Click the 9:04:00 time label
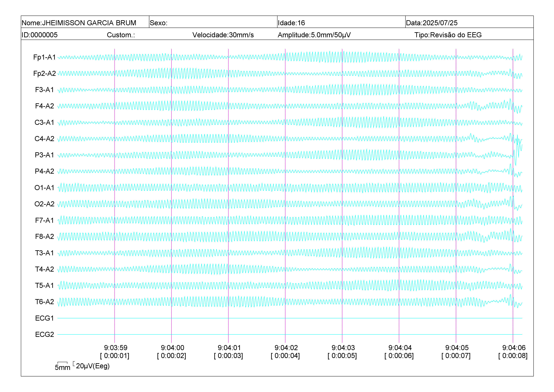 click(x=172, y=348)
